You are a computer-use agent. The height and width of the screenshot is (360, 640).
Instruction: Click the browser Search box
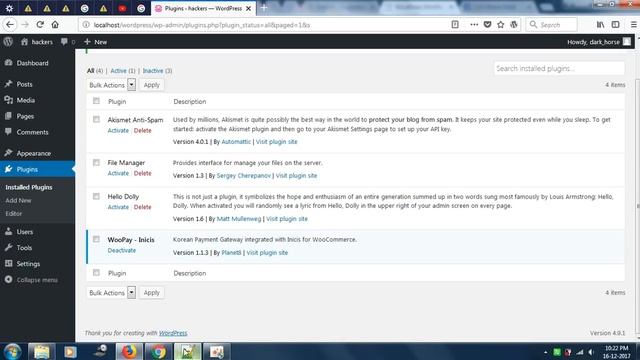pos(552,25)
